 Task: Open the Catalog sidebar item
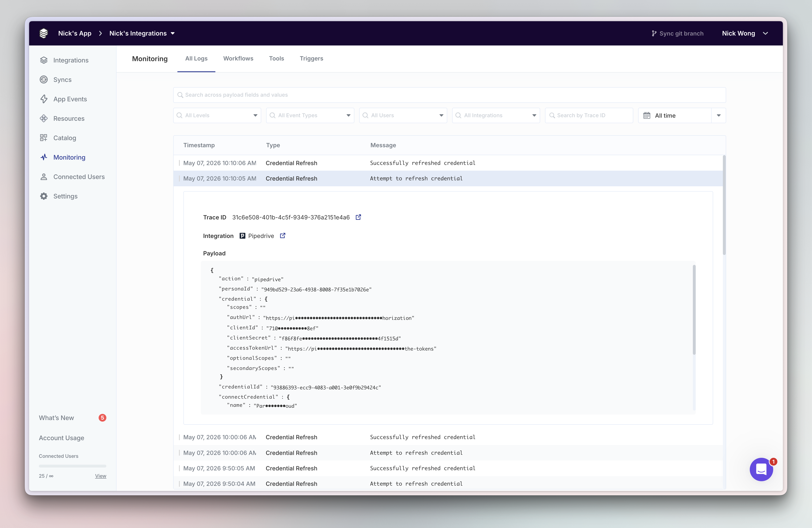pyautogui.click(x=58, y=138)
